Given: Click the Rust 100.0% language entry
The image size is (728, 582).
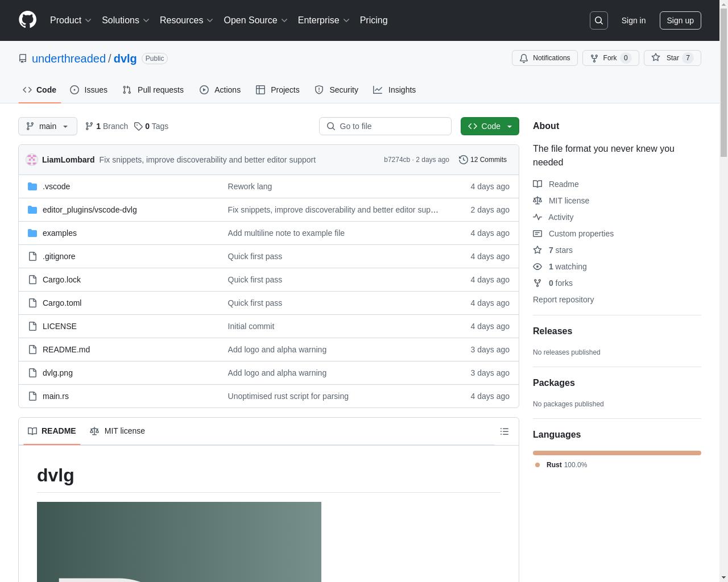Looking at the screenshot, I should (561, 465).
